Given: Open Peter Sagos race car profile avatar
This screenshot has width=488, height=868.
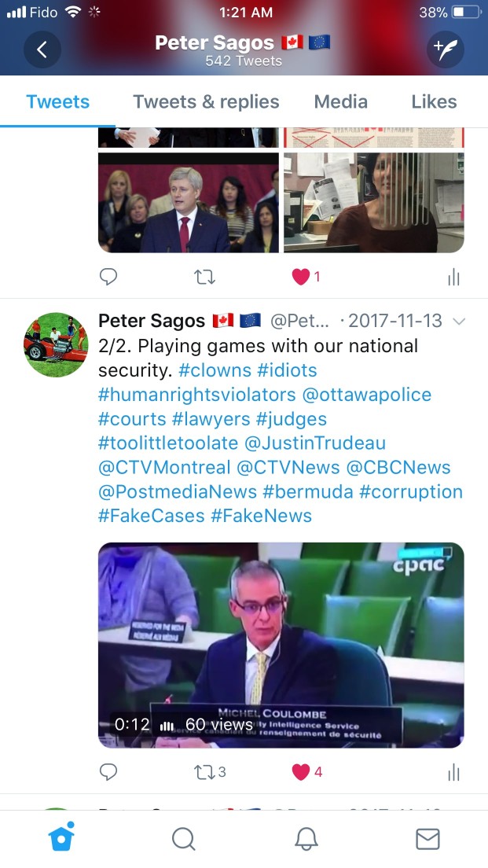Looking at the screenshot, I should [x=56, y=345].
